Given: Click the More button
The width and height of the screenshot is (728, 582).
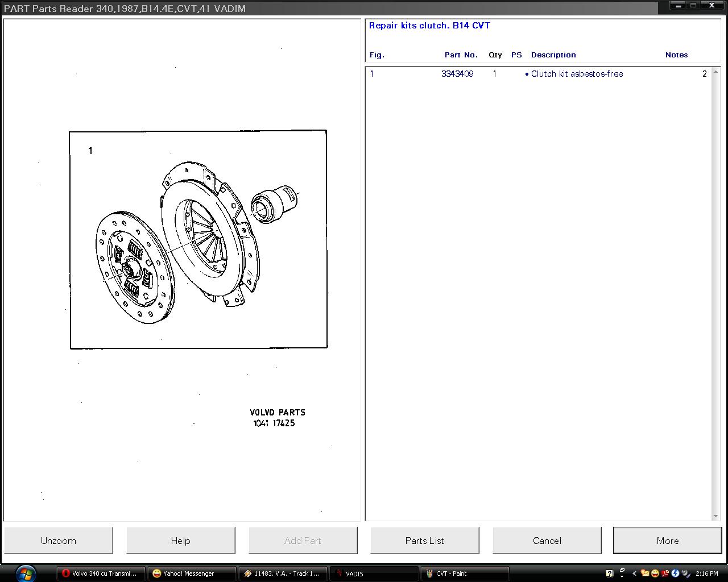Looking at the screenshot, I should point(668,541).
